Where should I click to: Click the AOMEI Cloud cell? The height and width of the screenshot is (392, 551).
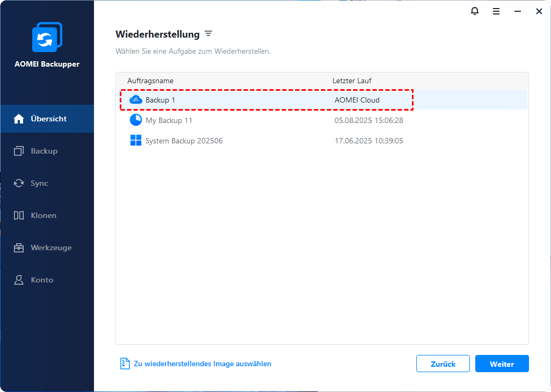(x=357, y=100)
